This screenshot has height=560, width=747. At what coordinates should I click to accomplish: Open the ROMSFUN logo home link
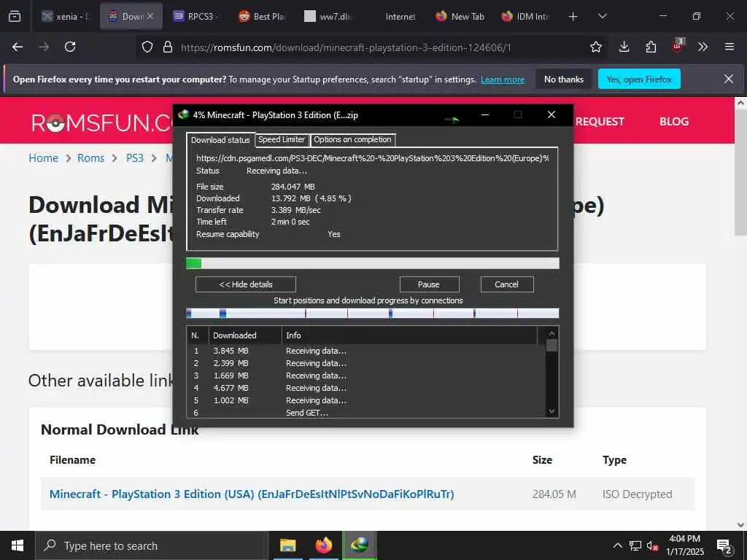102,122
